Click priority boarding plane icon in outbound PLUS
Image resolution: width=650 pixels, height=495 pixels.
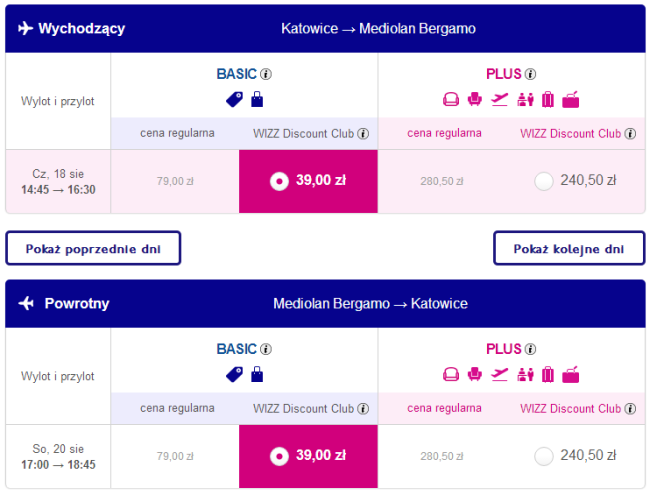click(x=499, y=99)
